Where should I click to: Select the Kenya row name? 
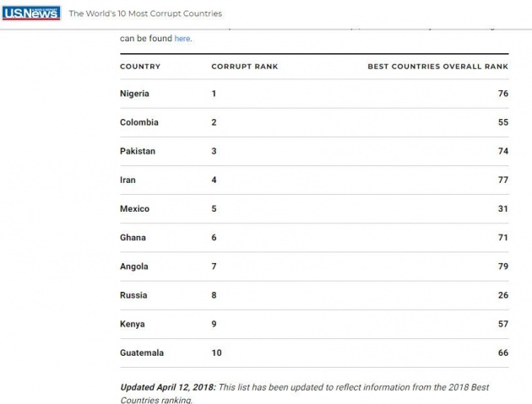[x=133, y=324]
